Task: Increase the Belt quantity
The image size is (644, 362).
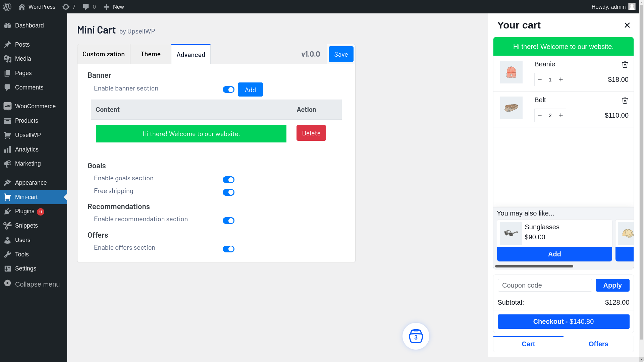Action: coord(560,115)
